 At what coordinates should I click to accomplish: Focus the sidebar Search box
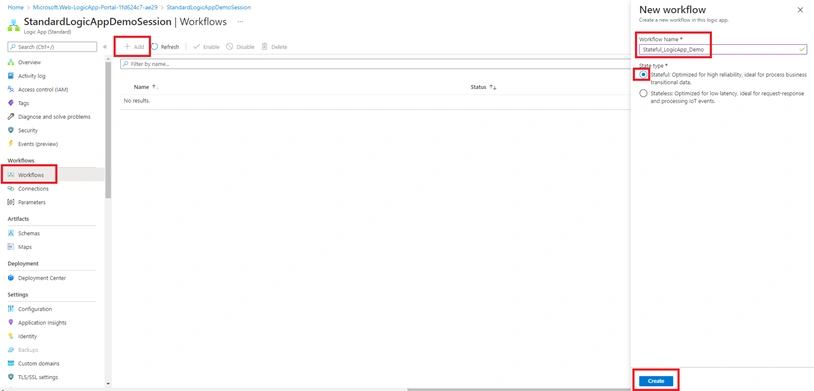pos(52,47)
